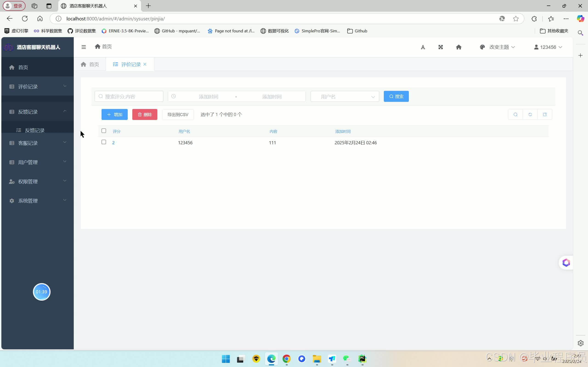Screen dimensions: 588x367
Task: Click the blue 增加 button
Action: tap(114, 114)
